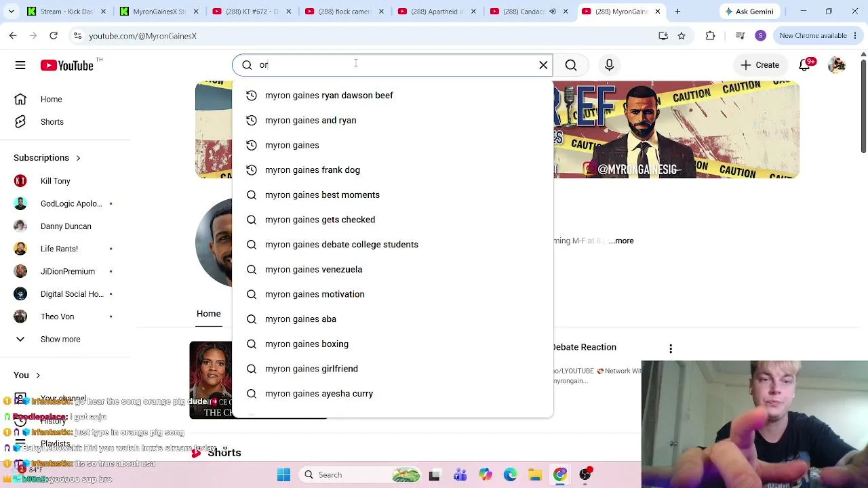Open JiDionPremium subscription channel
The height and width of the screenshot is (488, 868).
[x=65, y=272]
